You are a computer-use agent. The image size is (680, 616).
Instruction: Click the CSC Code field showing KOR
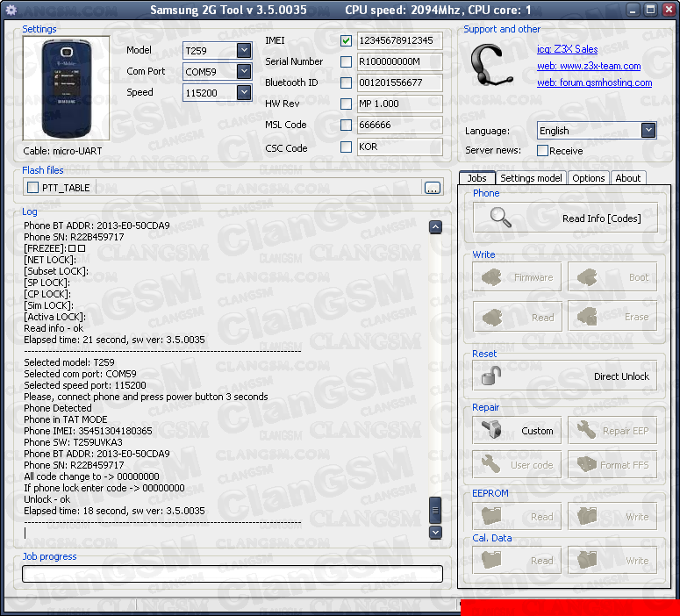pyautogui.click(x=399, y=147)
